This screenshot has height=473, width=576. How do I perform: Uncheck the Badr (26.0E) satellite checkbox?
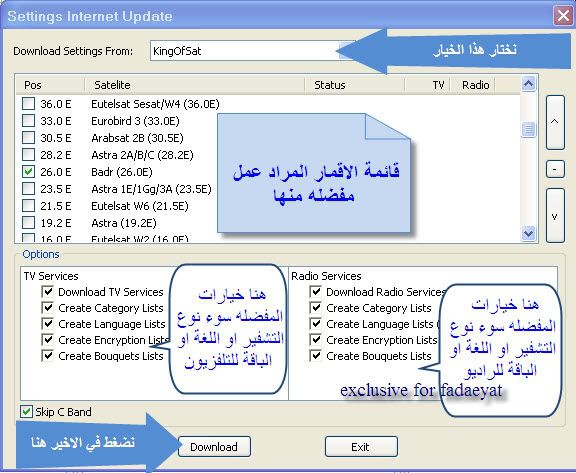(x=28, y=171)
